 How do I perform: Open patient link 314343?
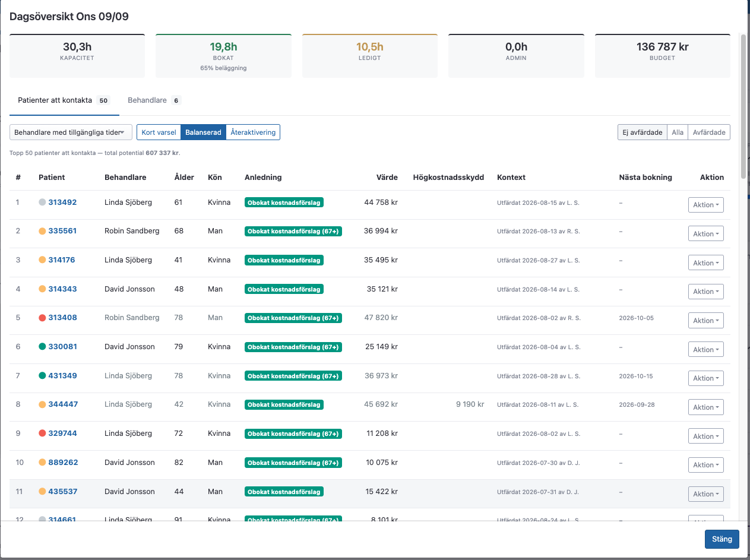[62, 289]
